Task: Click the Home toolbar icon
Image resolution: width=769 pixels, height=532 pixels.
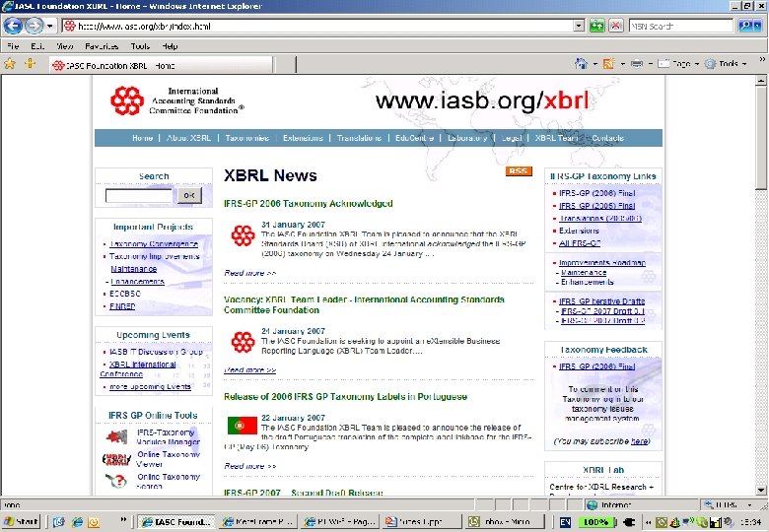Action: coord(581,64)
